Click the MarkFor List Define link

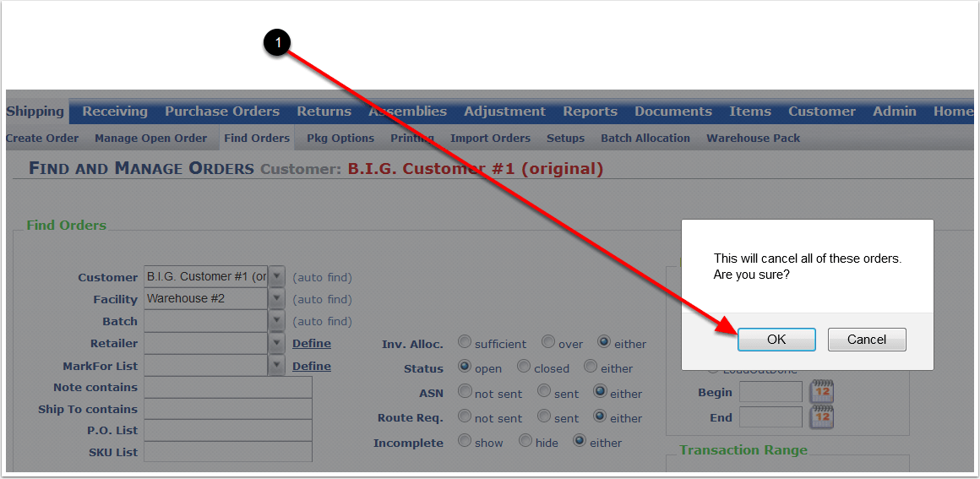[312, 366]
